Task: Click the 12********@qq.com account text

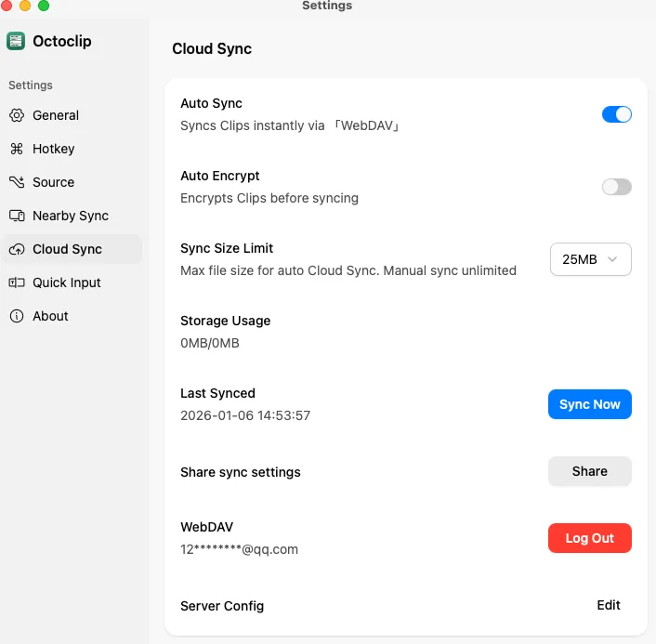Action: tap(239, 549)
